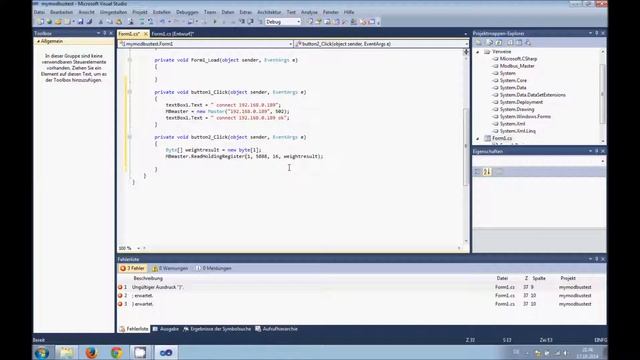Open the member dropdown showing button2_Click
Screen dimensions: 640x360
tap(381, 44)
